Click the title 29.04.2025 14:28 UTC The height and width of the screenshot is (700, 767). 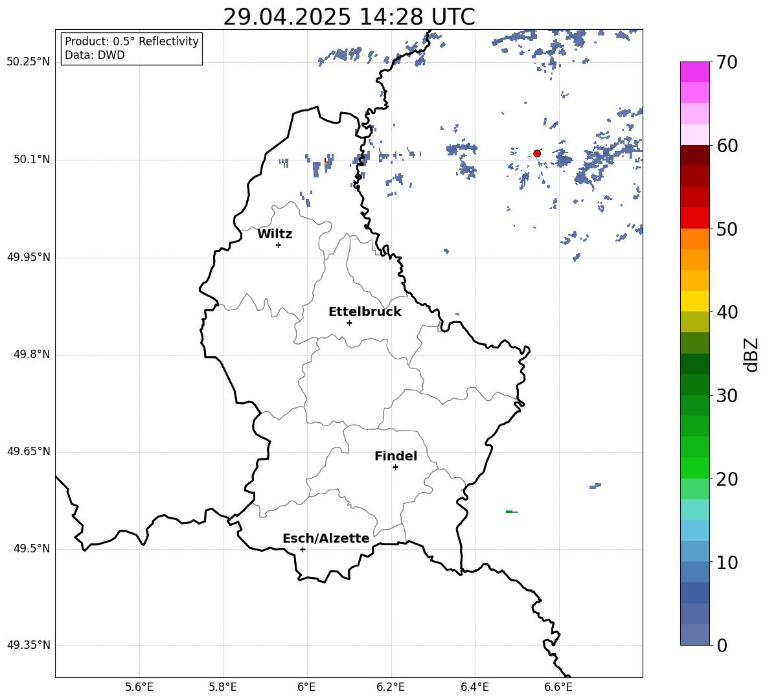tap(349, 17)
